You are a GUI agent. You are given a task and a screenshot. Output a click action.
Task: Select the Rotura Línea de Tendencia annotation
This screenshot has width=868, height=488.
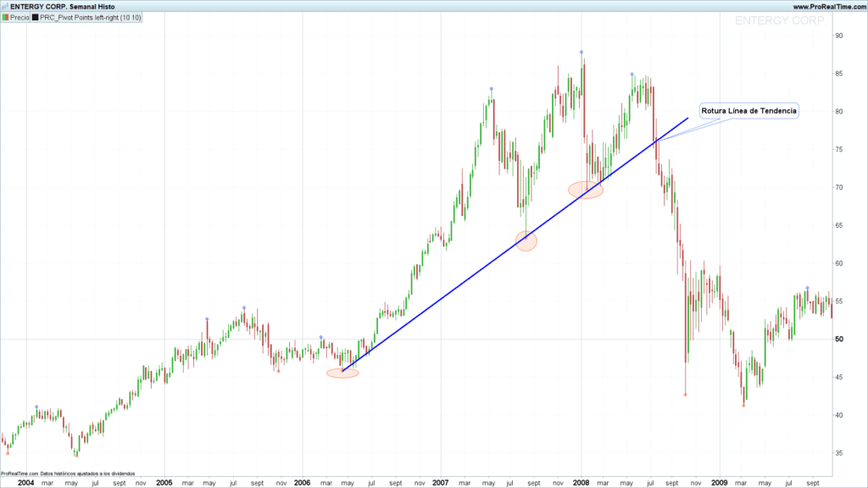click(749, 111)
